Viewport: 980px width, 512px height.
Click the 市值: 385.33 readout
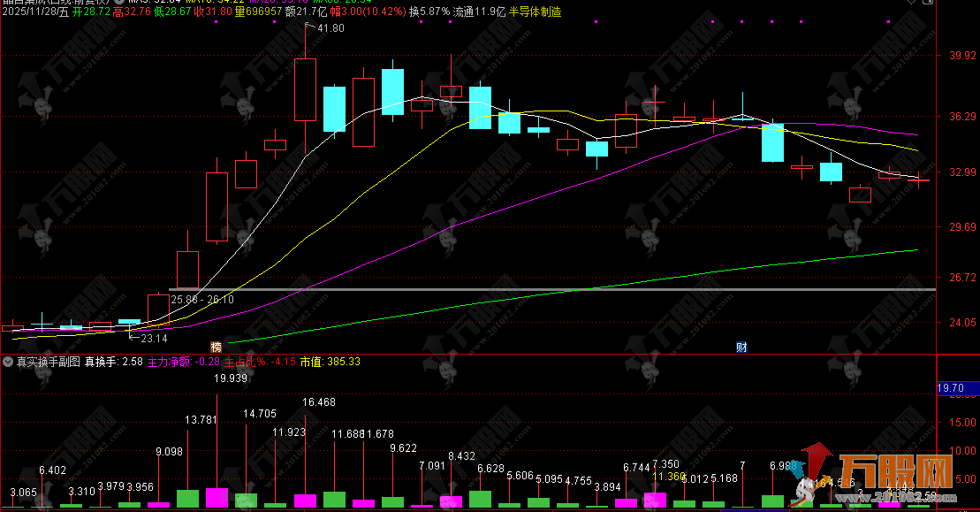tap(330, 362)
